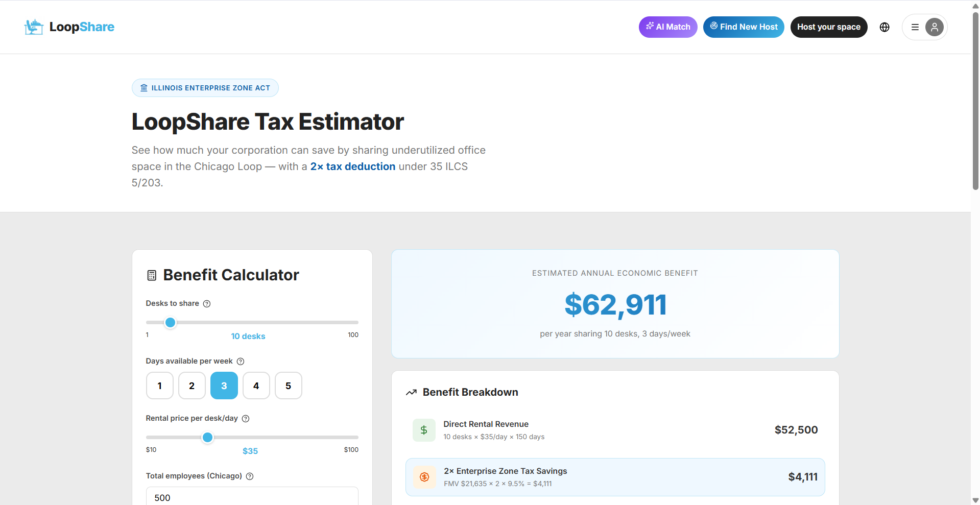Show help for Desks to share
Viewport: 980px width, 505px height.
pos(207,304)
